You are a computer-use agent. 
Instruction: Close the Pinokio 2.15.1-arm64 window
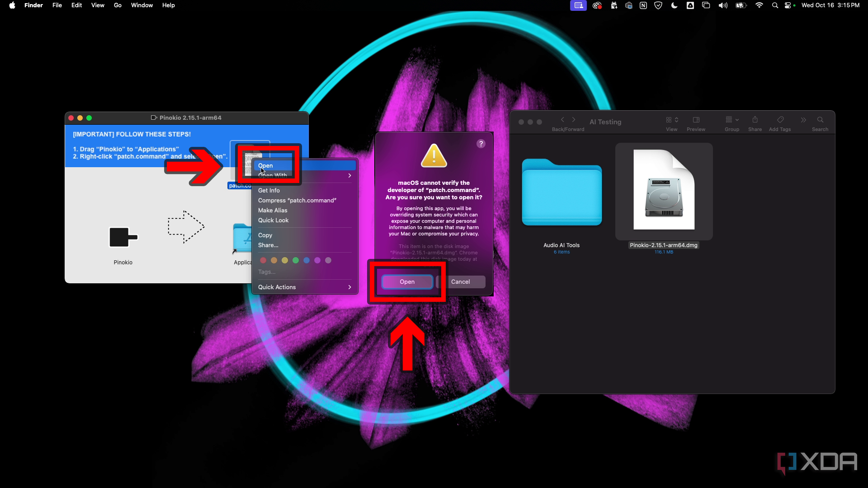[x=71, y=118]
